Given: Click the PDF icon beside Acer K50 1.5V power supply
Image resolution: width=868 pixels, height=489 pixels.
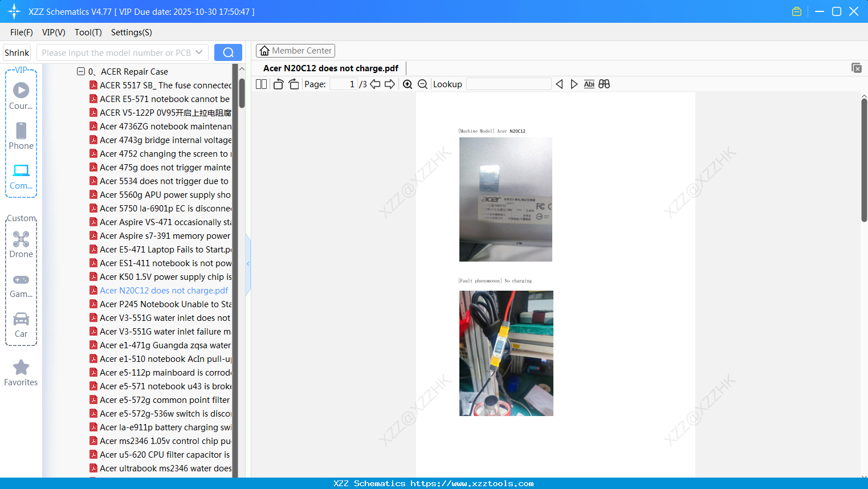Looking at the screenshot, I should coord(93,276).
